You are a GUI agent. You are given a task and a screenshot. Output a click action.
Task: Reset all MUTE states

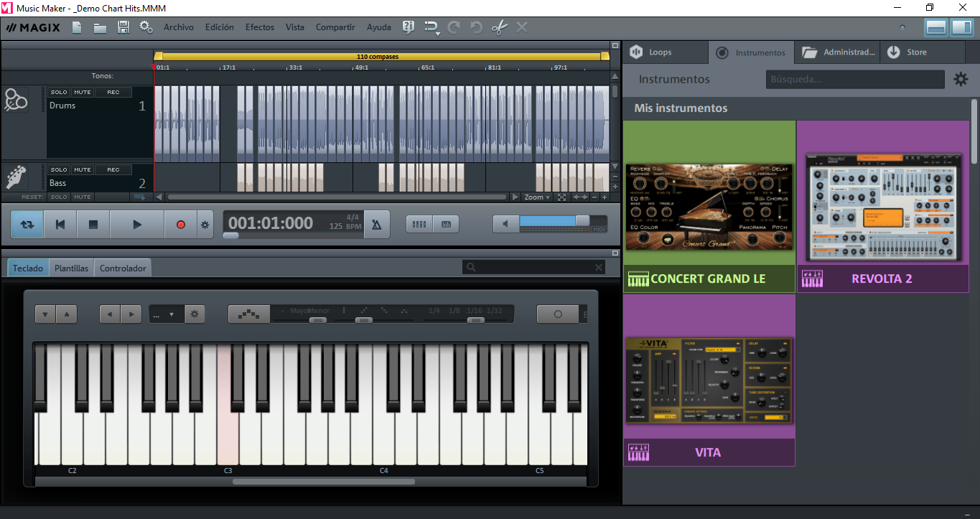(83, 197)
